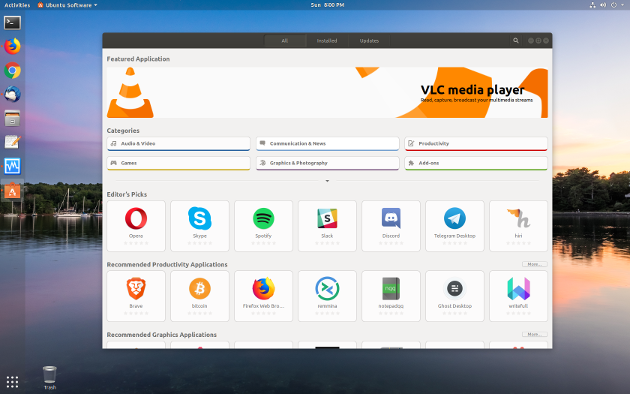Switch to the Updates tab
Image resolution: width=630 pixels, height=394 pixels.
(x=369, y=41)
